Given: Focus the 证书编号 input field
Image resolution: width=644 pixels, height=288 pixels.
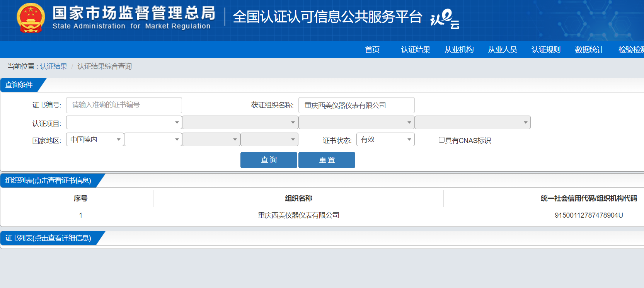Looking at the screenshot, I should (124, 105).
